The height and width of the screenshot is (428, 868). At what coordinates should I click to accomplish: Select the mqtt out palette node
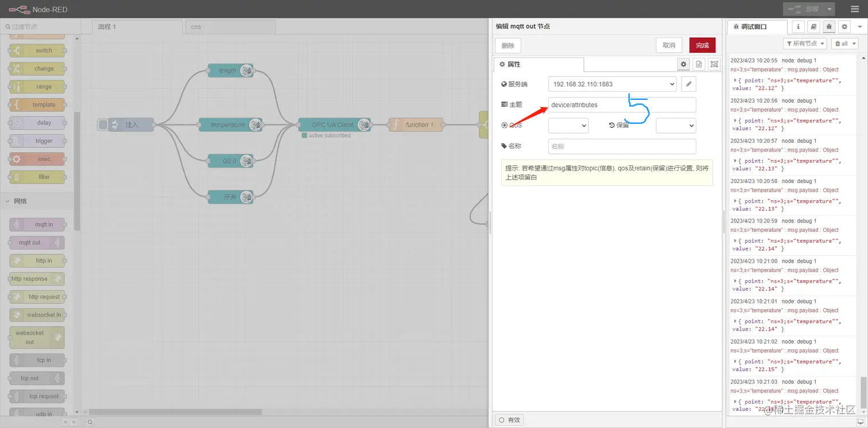(37, 243)
